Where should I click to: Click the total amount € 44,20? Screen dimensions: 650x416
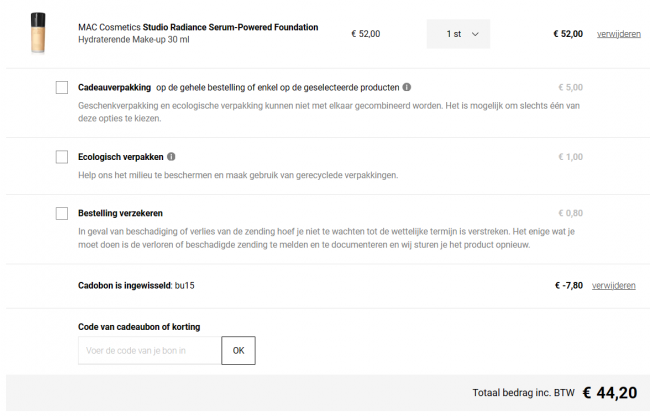609,393
